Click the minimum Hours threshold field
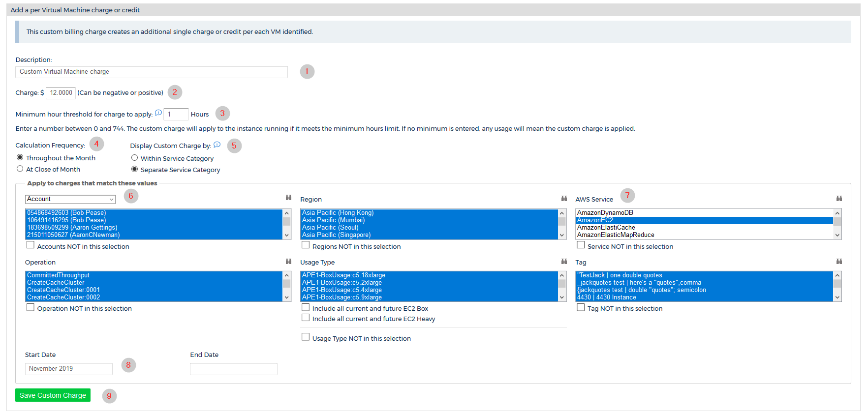Viewport: 868px width, 414px height. pos(176,114)
